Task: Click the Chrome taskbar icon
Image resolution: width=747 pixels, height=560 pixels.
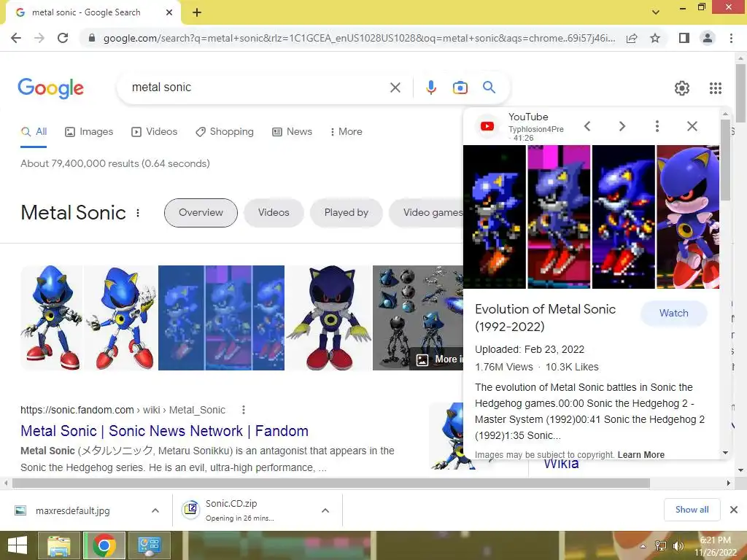Action: 104,545
